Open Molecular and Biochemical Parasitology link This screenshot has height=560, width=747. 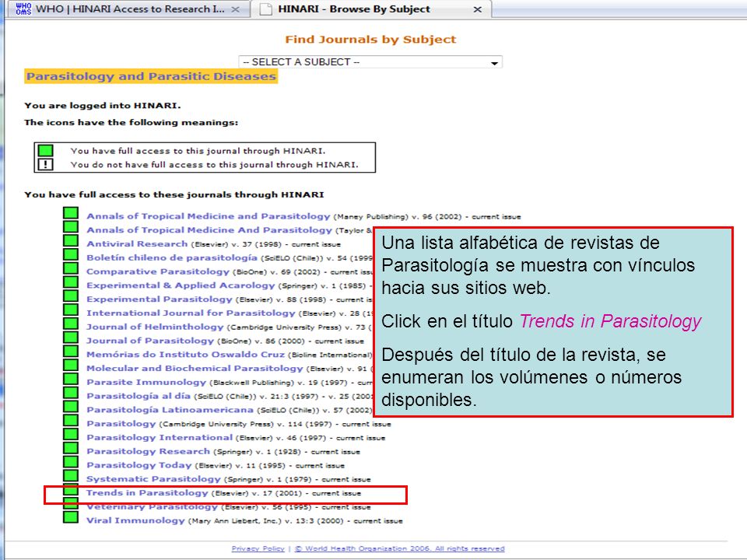(x=195, y=368)
